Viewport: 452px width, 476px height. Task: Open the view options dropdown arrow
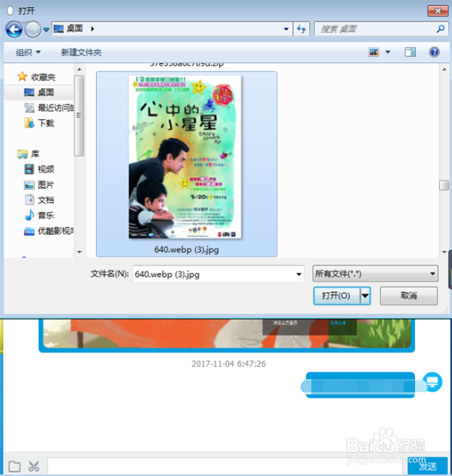click(387, 52)
